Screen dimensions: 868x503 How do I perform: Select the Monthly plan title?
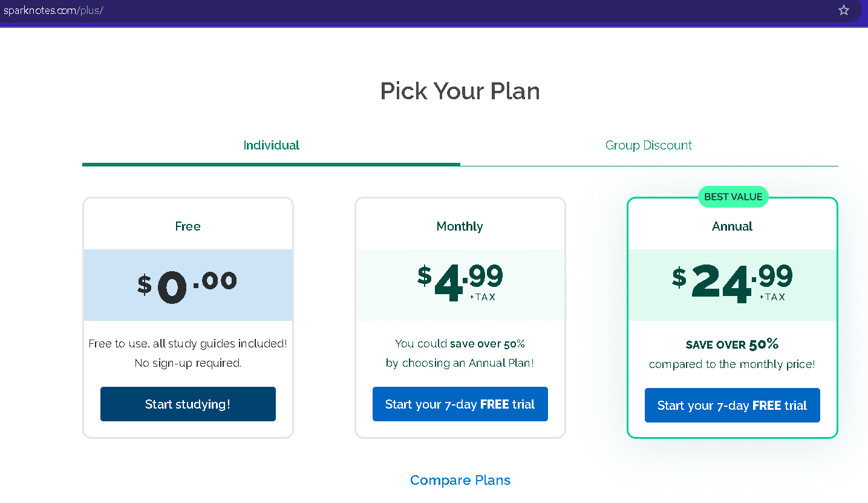click(x=460, y=226)
